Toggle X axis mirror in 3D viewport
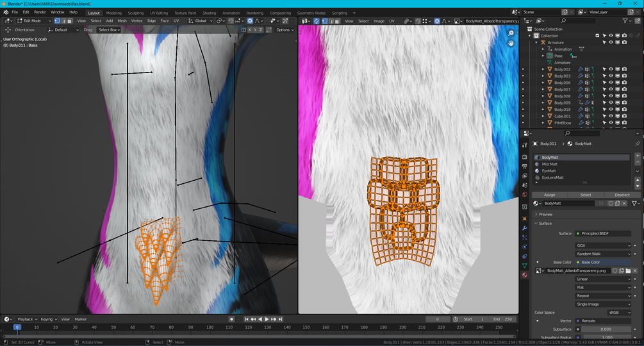This screenshot has width=644, height=346. [x=249, y=29]
